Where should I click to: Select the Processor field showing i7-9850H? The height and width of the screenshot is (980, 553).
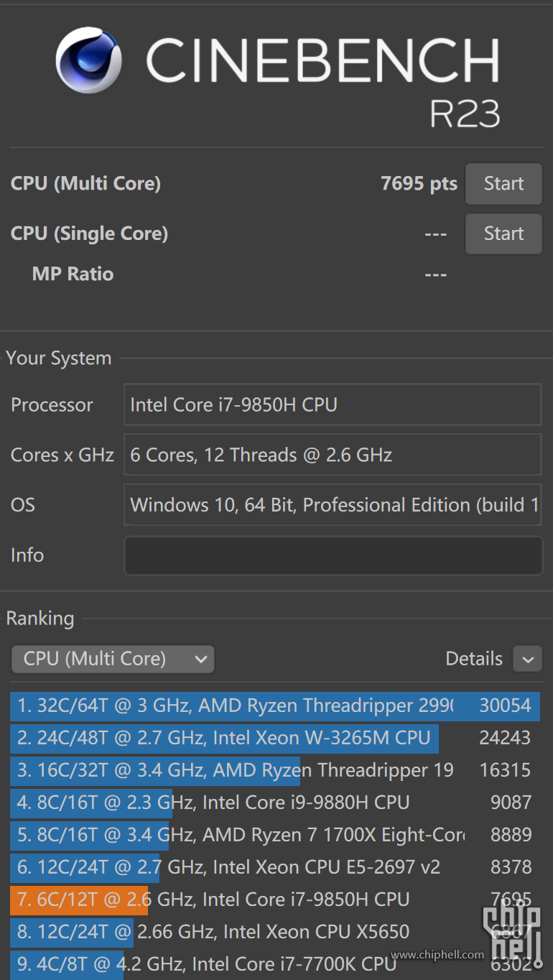(x=333, y=405)
